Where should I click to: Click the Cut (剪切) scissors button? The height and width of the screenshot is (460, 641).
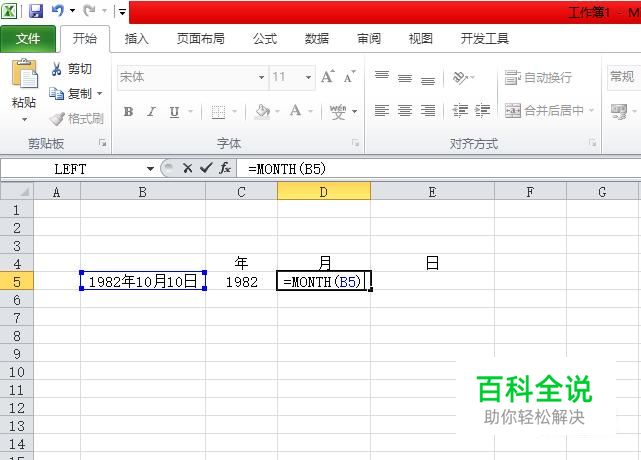click(x=71, y=69)
